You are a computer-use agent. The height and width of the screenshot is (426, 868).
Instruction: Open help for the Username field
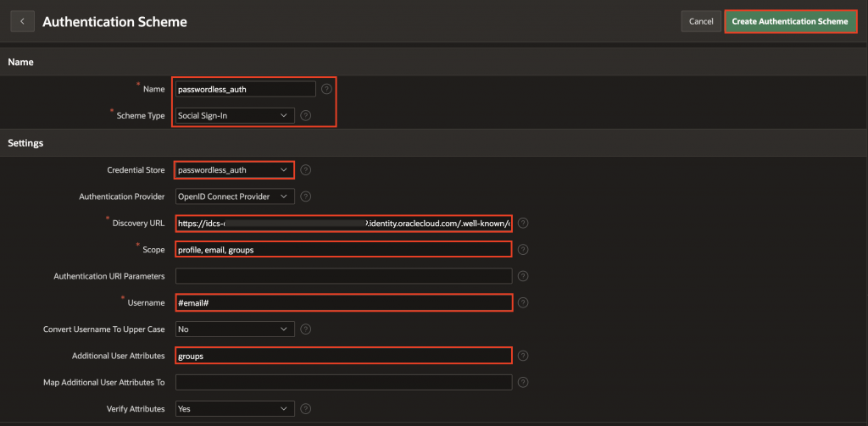point(523,302)
